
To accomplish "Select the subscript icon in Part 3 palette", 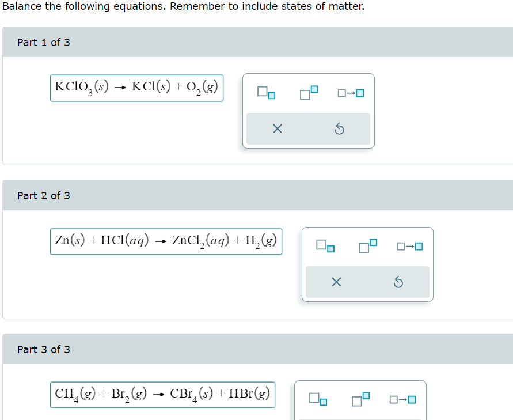I will 319,399.
